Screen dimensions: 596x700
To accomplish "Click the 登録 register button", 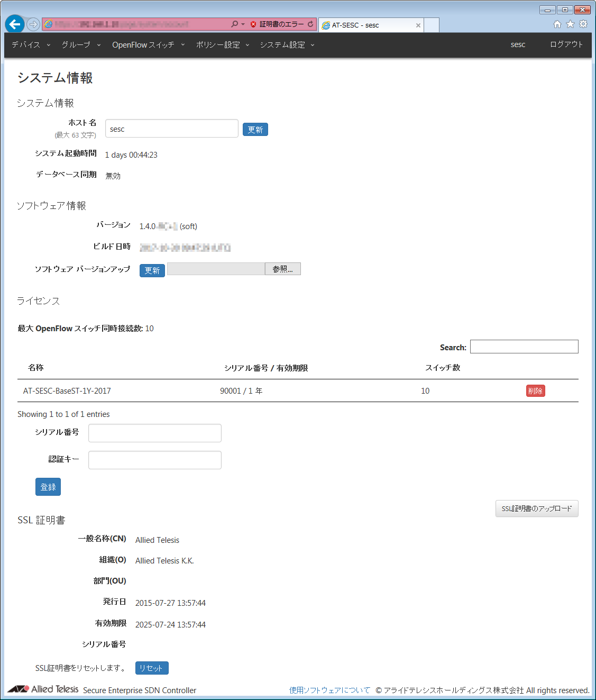I will coord(48,487).
